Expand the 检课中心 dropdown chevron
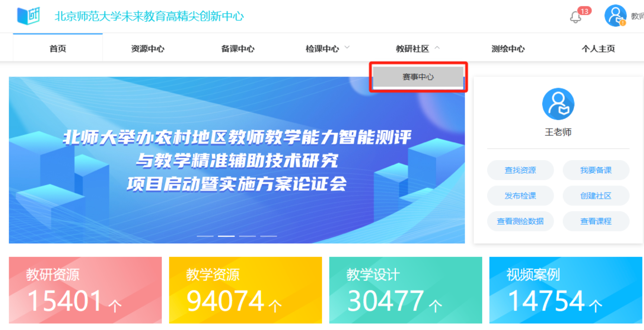 pos(347,47)
